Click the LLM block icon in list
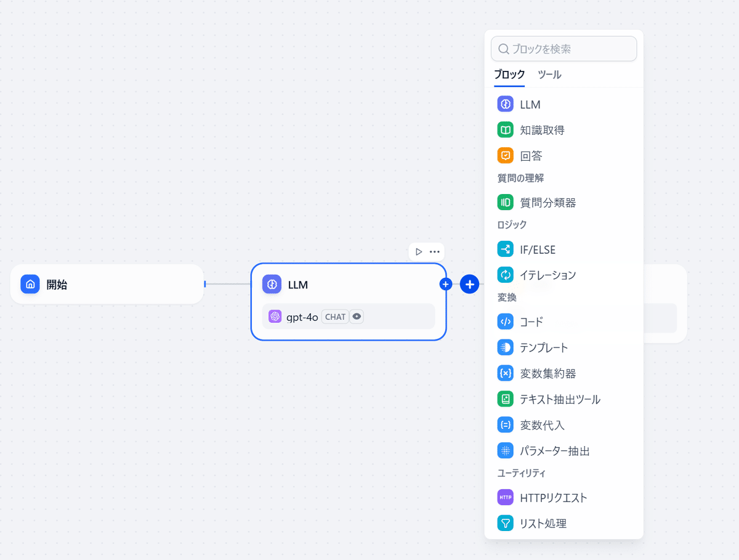Image resolution: width=739 pixels, height=560 pixels. pos(505,104)
